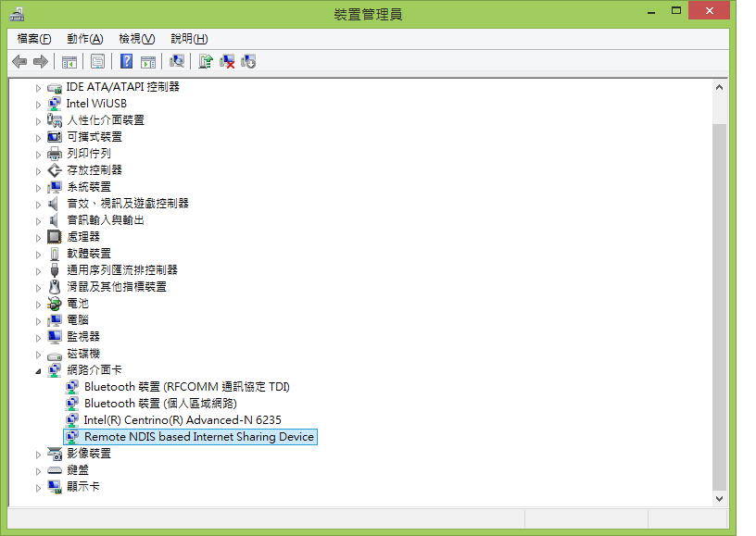Expand the IDE ATA/ATAPI 控制器 node
756x536 pixels.
pos(38,88)
